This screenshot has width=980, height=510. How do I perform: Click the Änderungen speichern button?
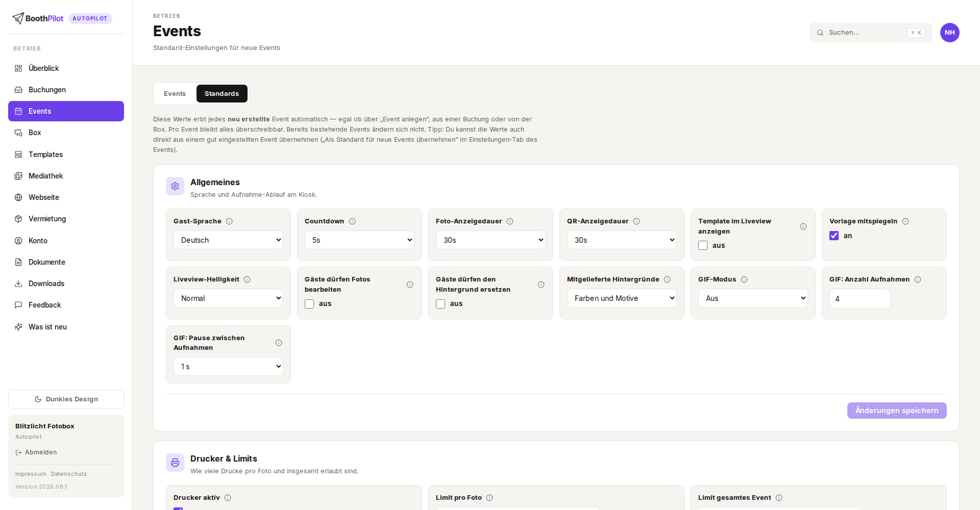click(x=897, y=411)
